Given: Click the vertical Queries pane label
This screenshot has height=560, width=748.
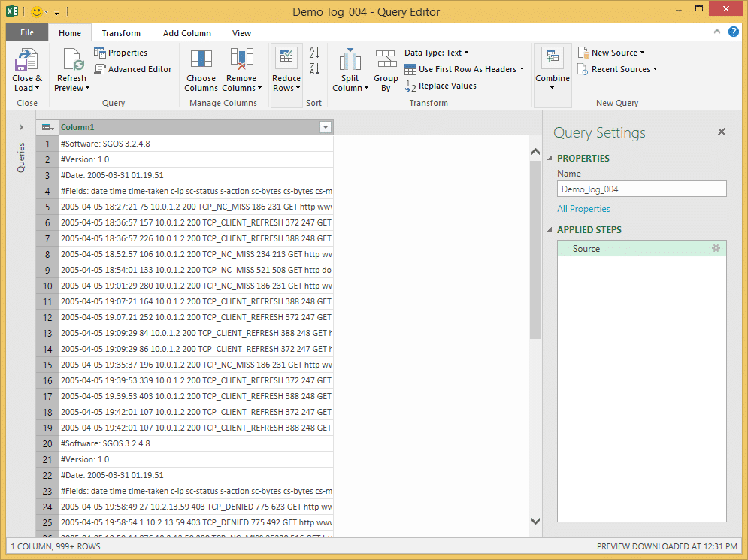Looking at the screenshot, I should pyautogui.click(x=21, y=157).
